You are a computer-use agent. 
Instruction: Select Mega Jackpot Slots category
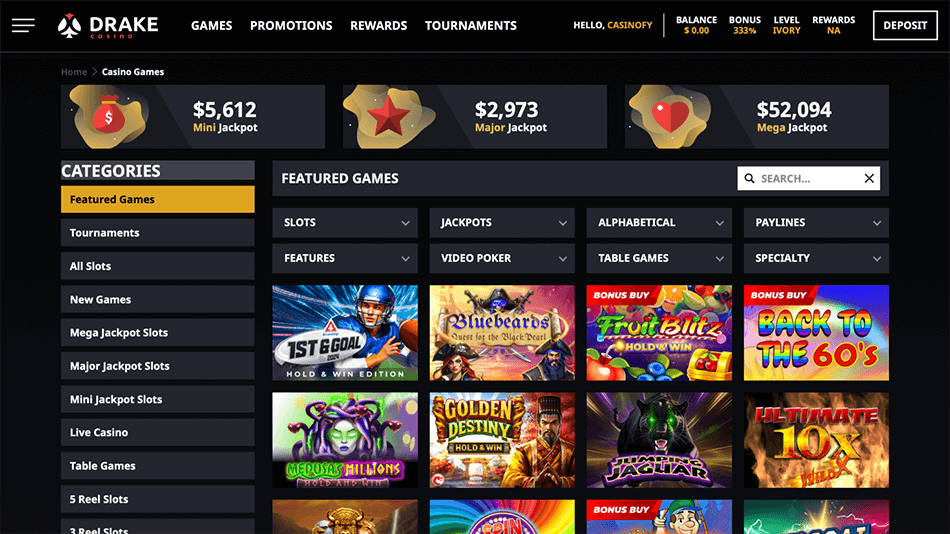coord(158,332)
